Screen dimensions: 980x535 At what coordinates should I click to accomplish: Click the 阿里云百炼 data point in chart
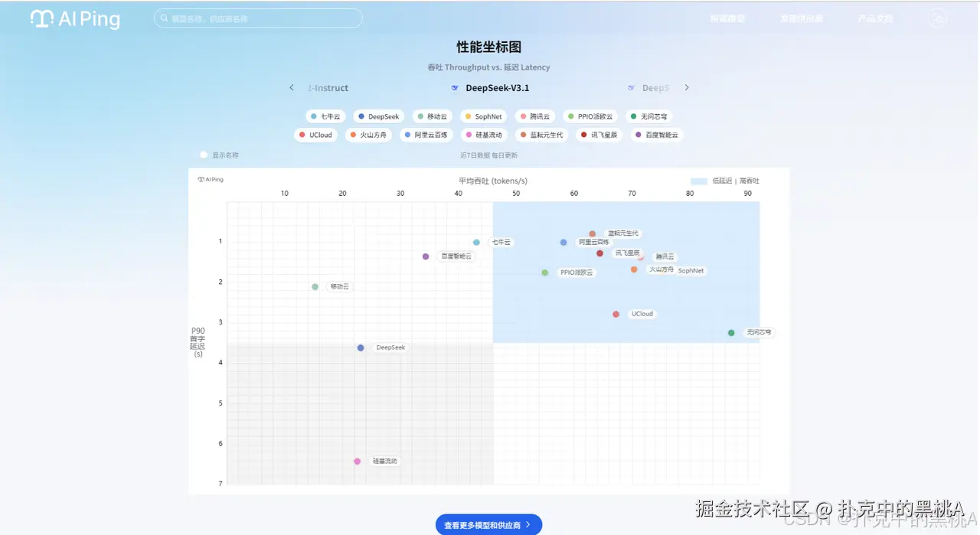click(x=563, y=243)
